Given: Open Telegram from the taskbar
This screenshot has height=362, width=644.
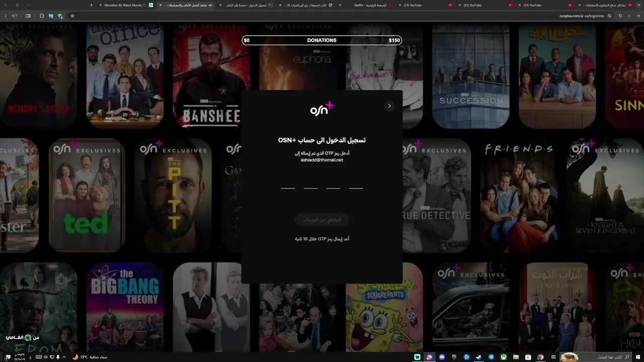Looking at the screenshot, I should pyautogui.click(x=491, y=357).
